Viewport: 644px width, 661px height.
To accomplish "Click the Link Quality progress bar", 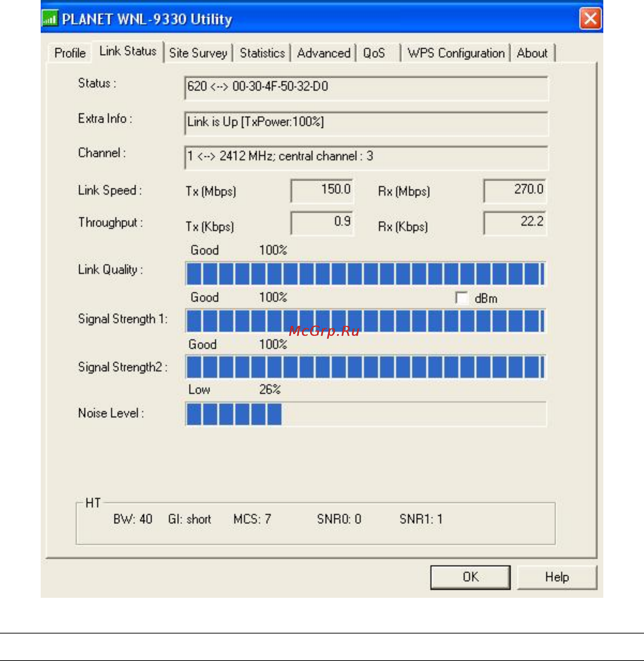I will (x=366, y=273).
